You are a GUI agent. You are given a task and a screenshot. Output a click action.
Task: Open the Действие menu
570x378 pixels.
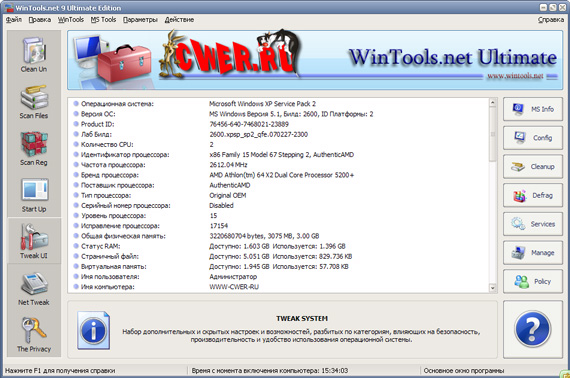pyautogui.click(x=179, y=20)
